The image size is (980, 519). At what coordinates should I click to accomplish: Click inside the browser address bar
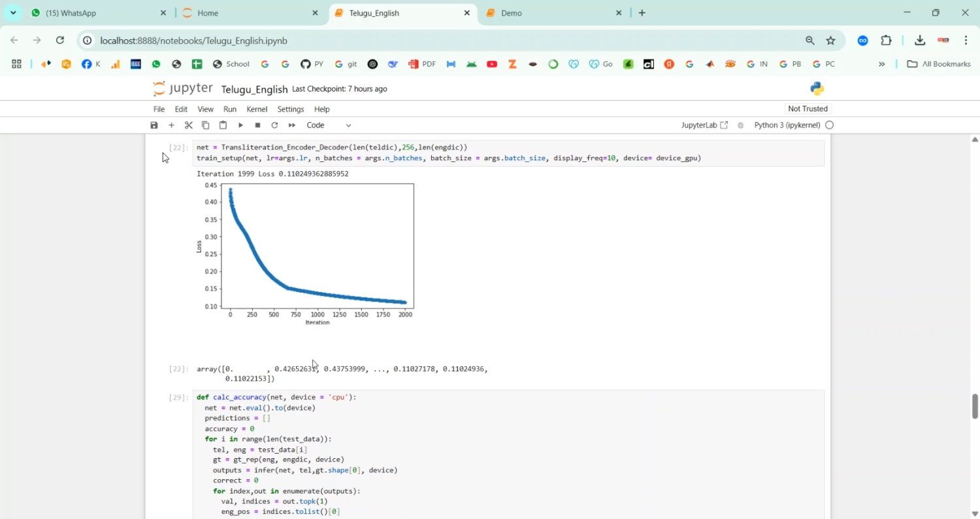[196, 41]
